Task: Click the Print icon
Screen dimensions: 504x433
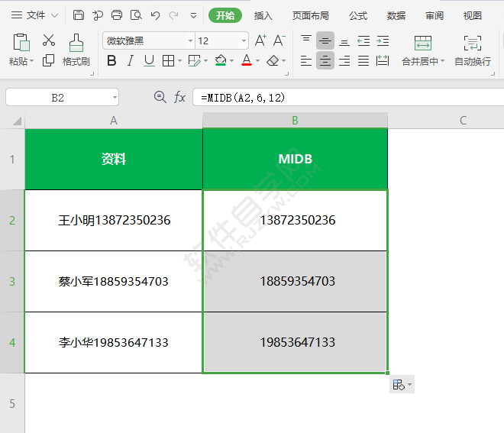Action: coord(117,15)
